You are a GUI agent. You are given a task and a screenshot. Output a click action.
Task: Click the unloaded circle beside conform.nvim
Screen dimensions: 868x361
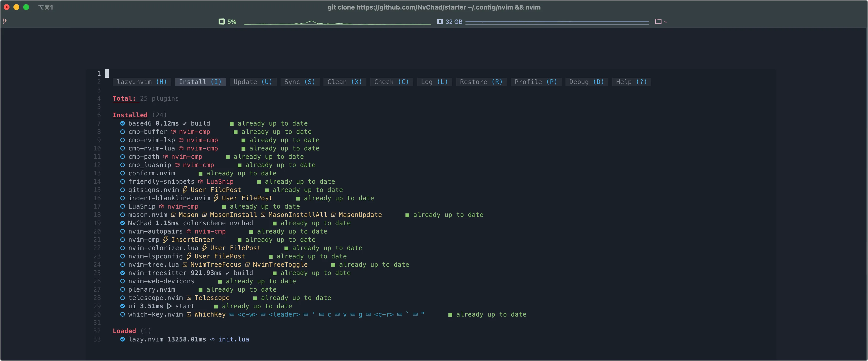click(123, 173)
